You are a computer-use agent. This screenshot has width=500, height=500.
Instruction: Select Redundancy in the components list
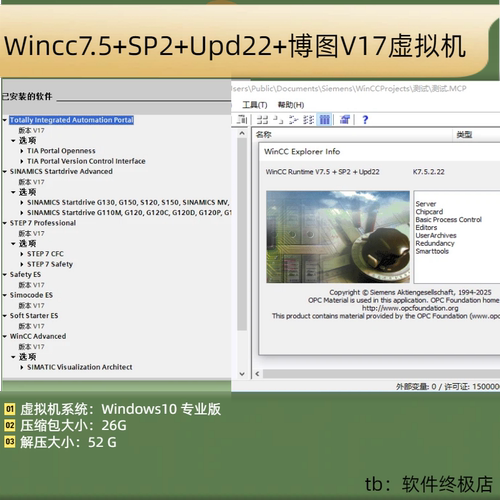435,243
